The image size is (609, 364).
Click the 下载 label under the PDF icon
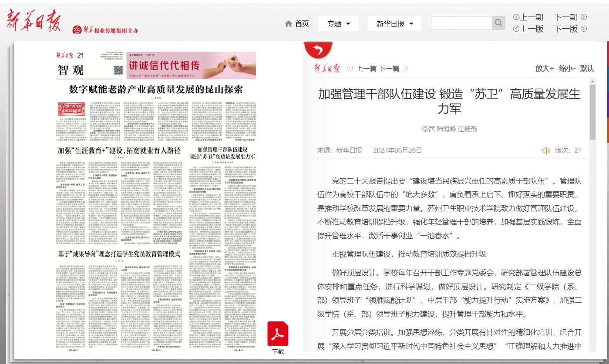click(x=278, y=351)
